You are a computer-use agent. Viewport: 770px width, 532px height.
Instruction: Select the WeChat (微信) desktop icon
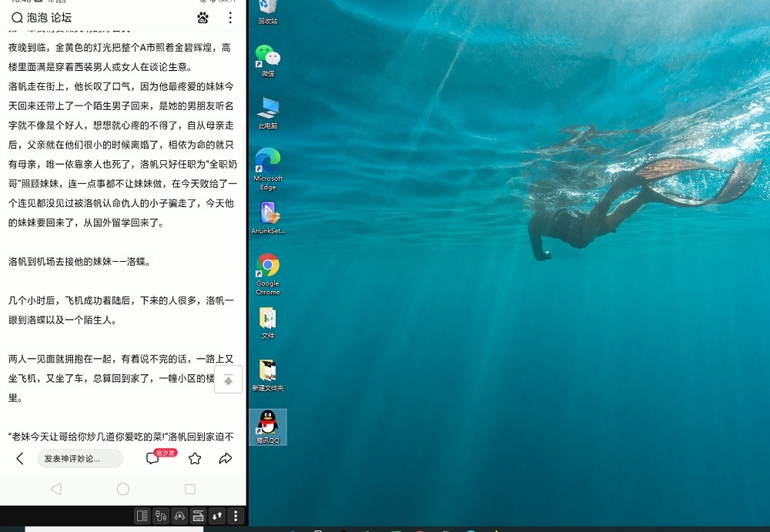(268, 61)
